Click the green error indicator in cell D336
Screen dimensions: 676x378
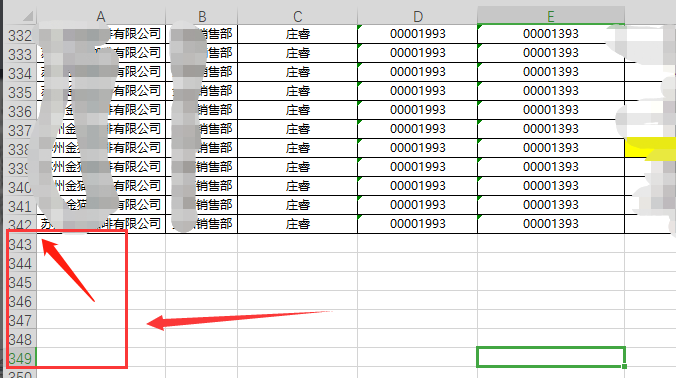click(x=360, y=103)
